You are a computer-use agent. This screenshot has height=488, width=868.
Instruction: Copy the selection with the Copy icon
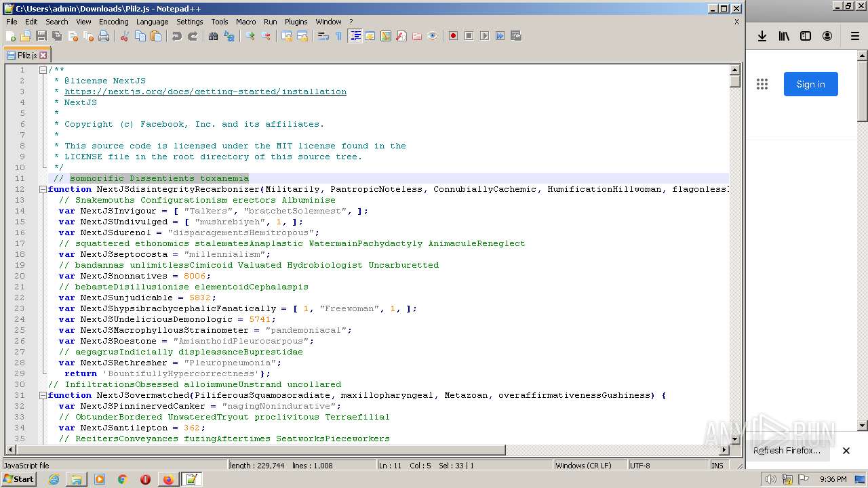[x=140, y=36]
